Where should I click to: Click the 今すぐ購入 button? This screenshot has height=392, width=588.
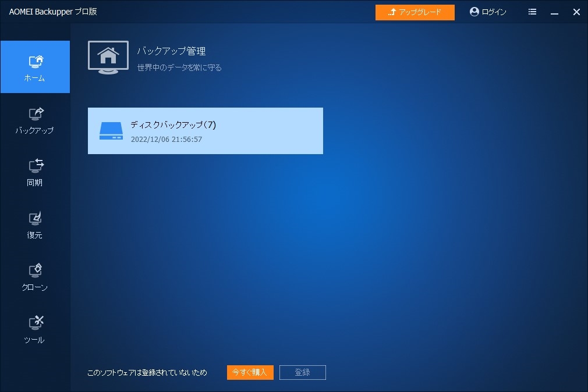[250, 372]
